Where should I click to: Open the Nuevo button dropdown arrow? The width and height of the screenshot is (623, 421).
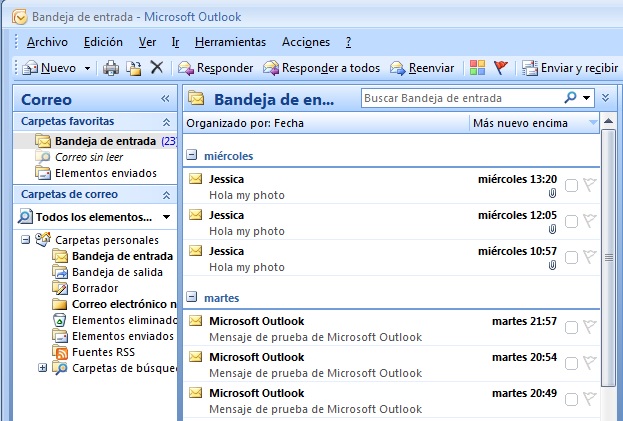tap(88, 68)
